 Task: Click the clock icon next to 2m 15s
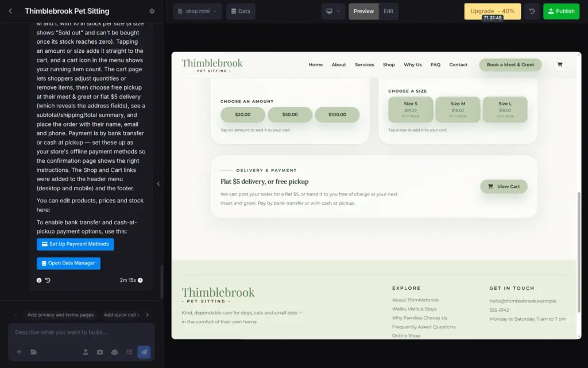(x=140, y=280)
